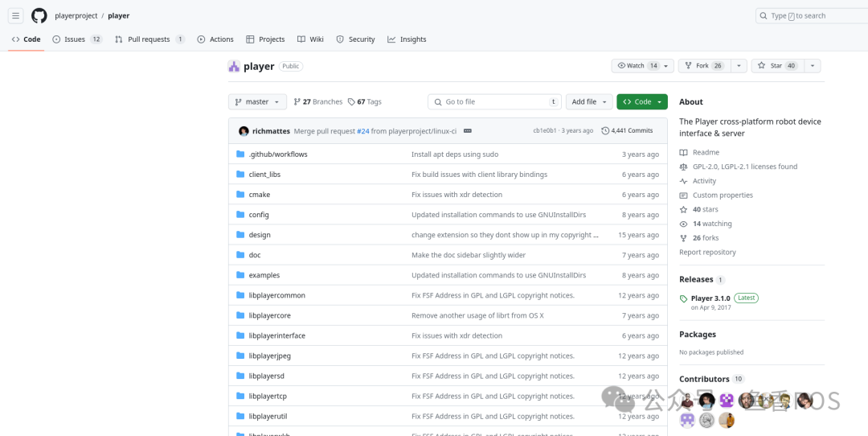Open the player repository breadcrumb link
Viewport: 868px width, 436px height.
[x=118, y=16]
